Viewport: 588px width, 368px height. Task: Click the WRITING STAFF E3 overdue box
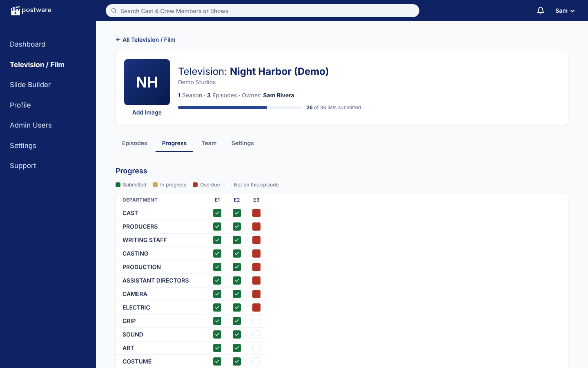pyautogui.click(x=256, y=240)
